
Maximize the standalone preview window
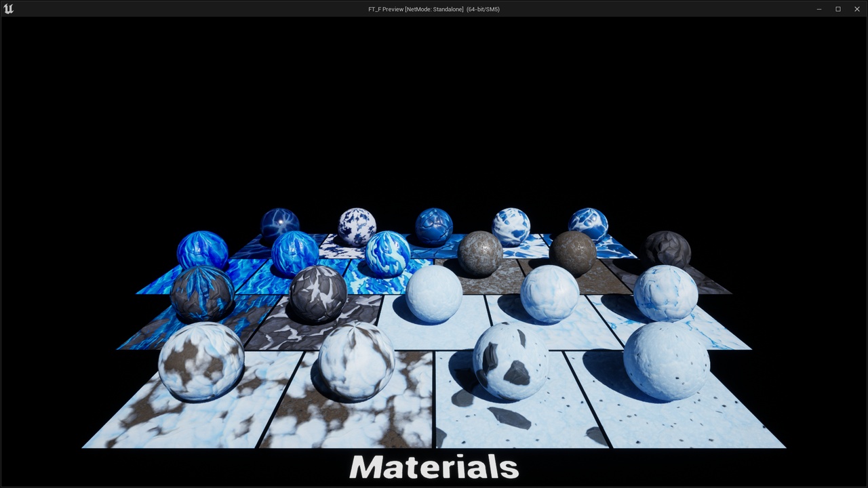(838, 9)
